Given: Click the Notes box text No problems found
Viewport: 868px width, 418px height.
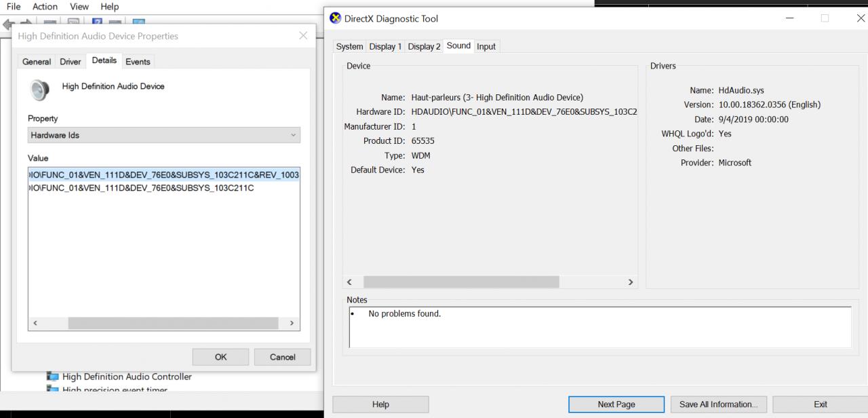Looking at the screenshot, I should [x=405, y=313].
